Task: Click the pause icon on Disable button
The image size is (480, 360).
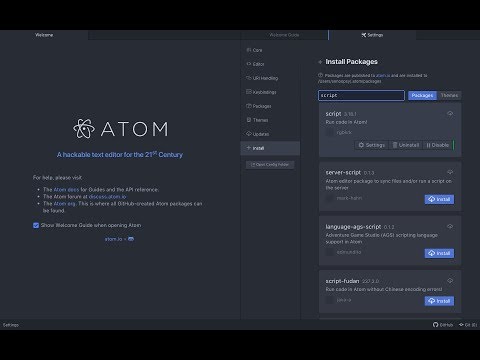Action: coord(429,145)
